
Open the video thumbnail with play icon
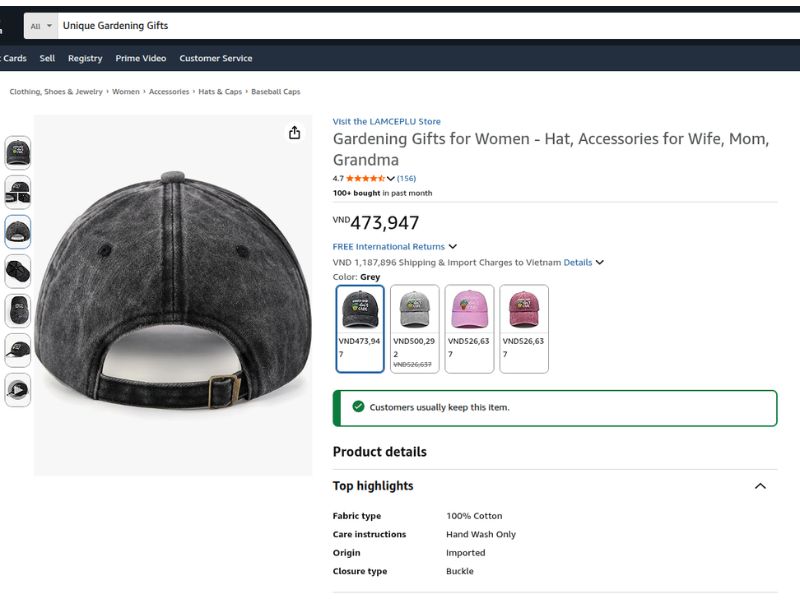click(x=18, y=390)
